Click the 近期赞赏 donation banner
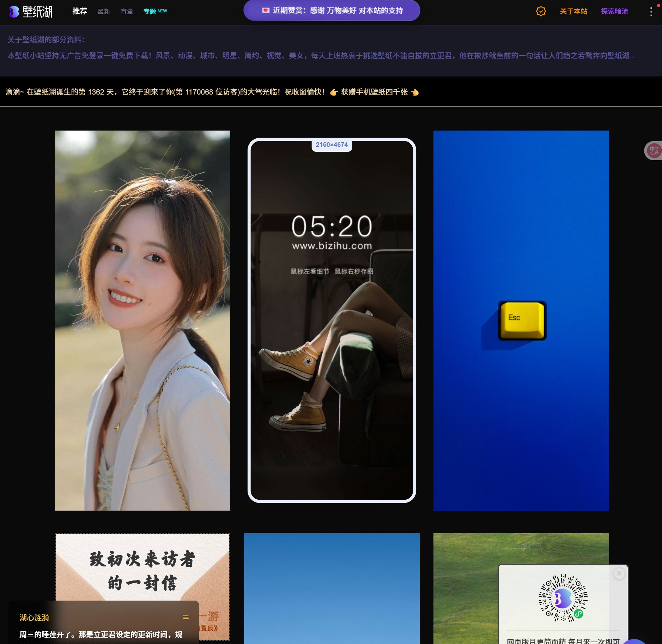 pyautogui.click(x=331, y=10)
